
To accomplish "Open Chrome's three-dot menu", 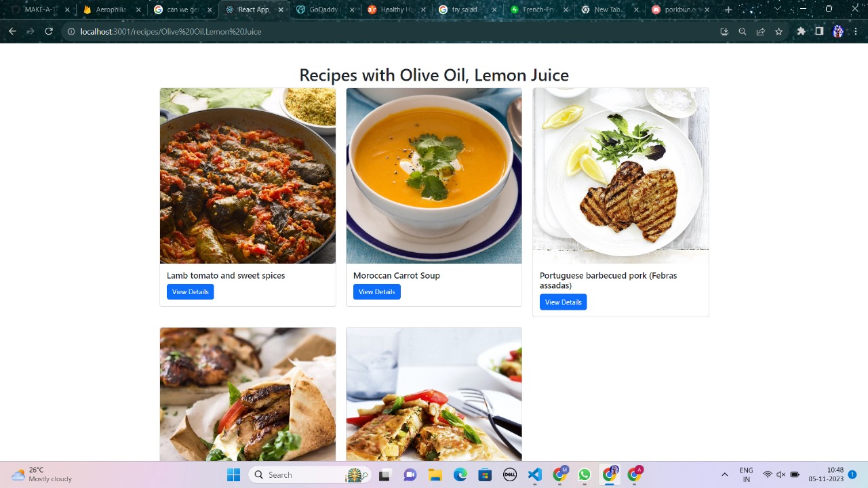I will click(856, 32).
